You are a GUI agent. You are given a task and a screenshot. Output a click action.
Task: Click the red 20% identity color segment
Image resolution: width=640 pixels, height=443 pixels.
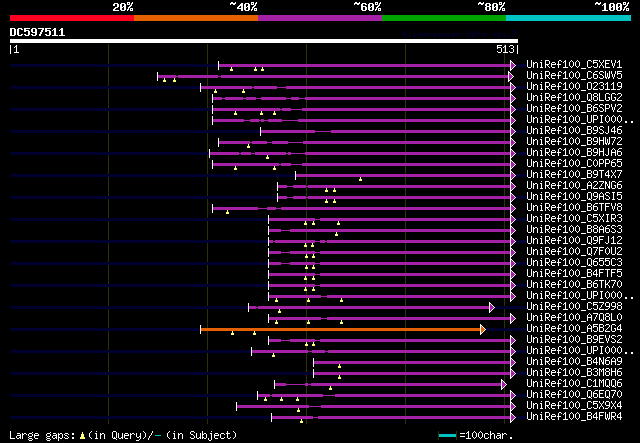point(72,18)
